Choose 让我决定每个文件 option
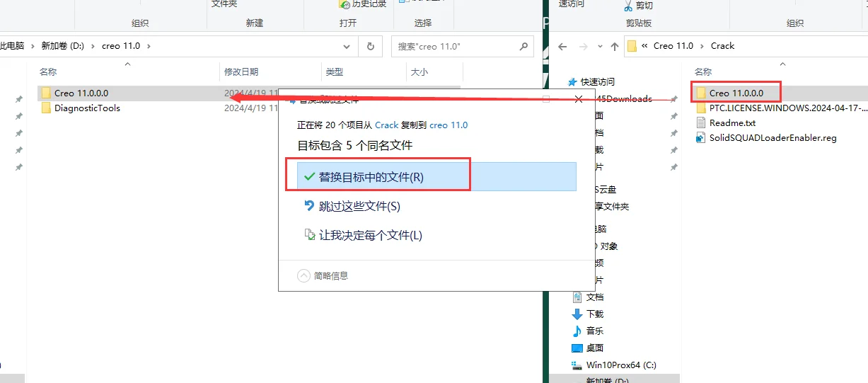The width and height of the screenshot is (868, 383). pos(370,235)
